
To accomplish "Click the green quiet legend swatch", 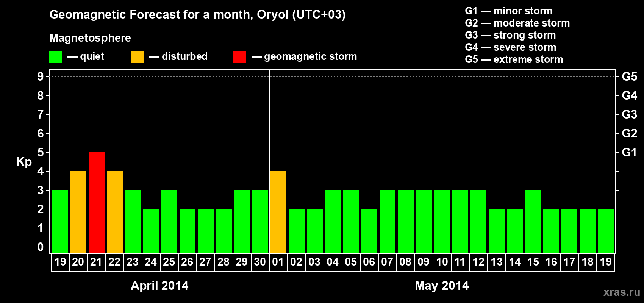I will click(55, 57).
